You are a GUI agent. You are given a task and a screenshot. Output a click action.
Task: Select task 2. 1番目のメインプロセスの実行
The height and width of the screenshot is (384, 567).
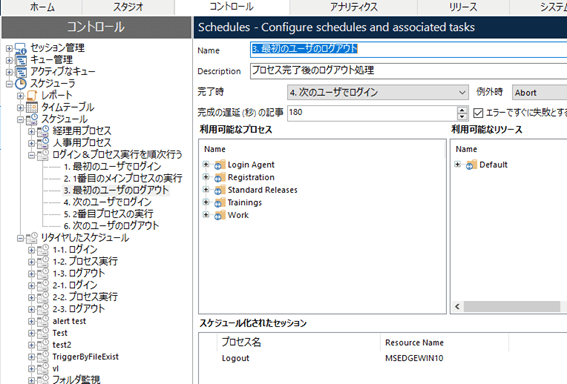[x=123, y=179]
